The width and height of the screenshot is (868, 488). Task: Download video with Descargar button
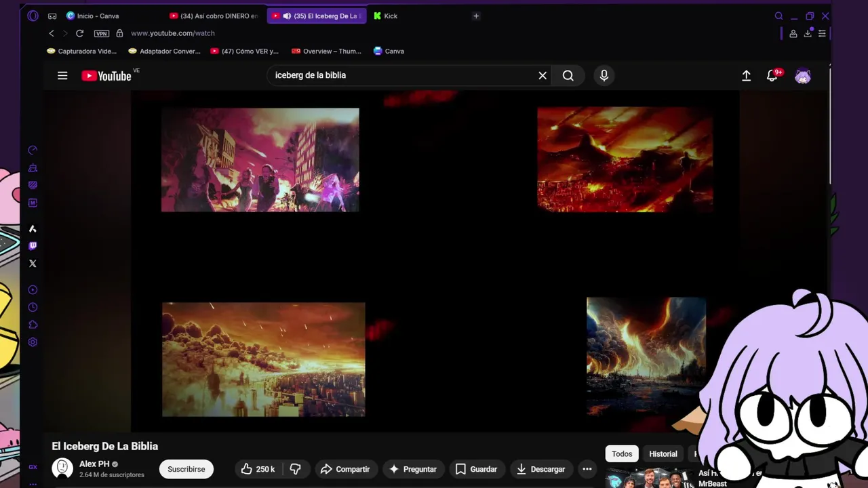point(540,469)
